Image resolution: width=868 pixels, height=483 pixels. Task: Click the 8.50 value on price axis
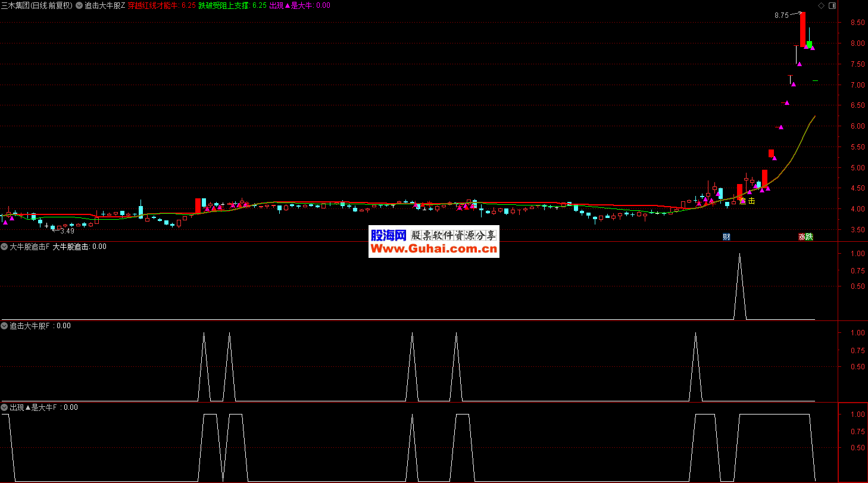coord(857,23)
